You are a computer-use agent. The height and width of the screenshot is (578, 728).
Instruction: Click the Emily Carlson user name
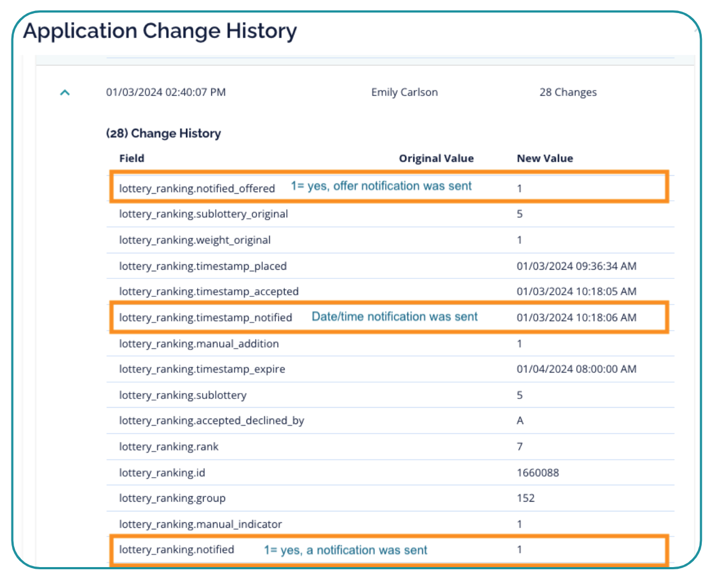tap(404, 92)
